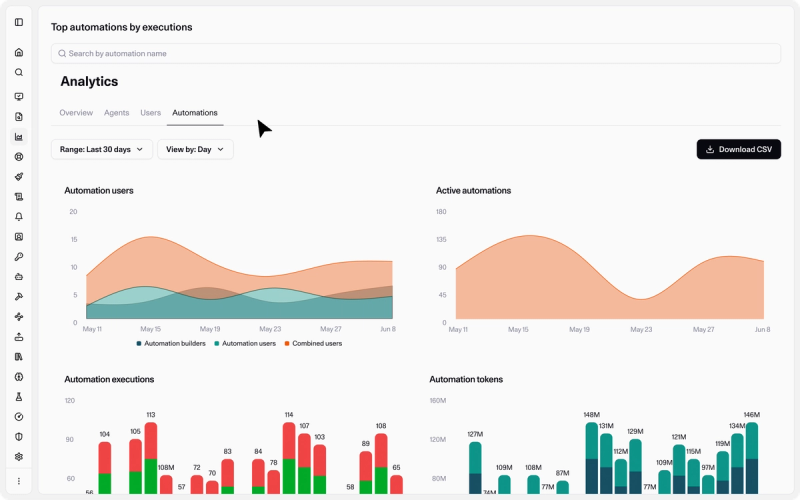Open the document file icon in sidebar

(19, 117)
